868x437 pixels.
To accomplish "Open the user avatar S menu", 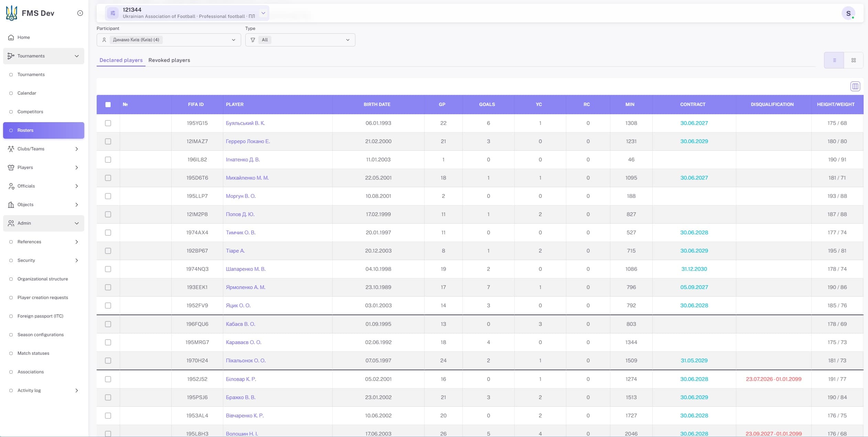I will 848,13.
